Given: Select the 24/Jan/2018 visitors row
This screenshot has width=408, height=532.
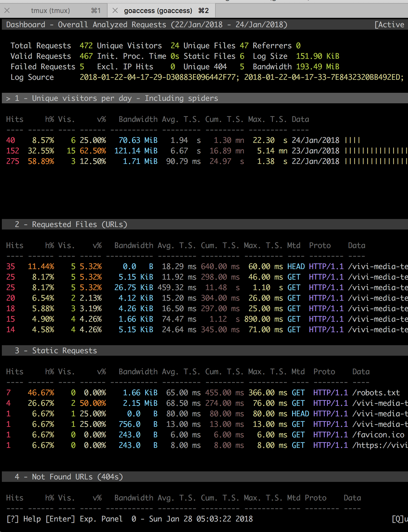Looking at the screenshot, I should (x=315, y=140).
